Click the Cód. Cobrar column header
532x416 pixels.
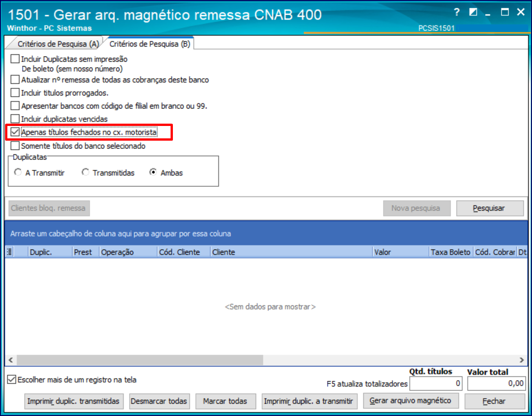495,252
